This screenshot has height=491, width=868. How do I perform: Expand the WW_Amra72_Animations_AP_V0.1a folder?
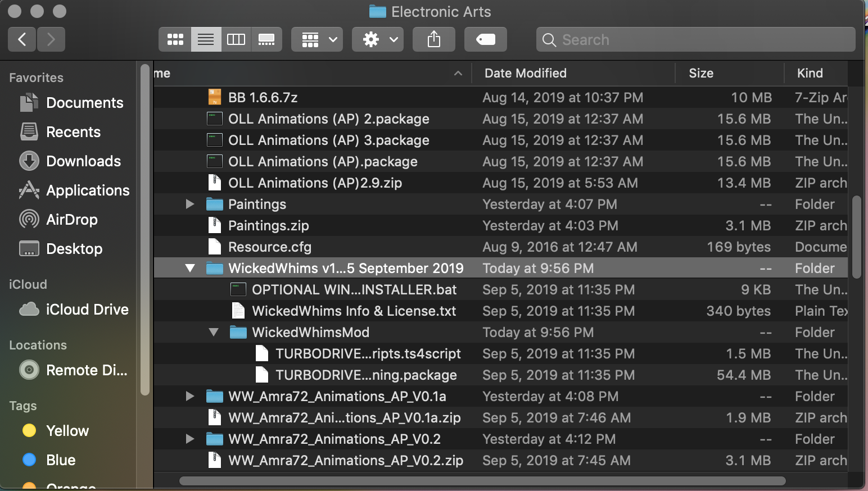[x=190, y=396]
